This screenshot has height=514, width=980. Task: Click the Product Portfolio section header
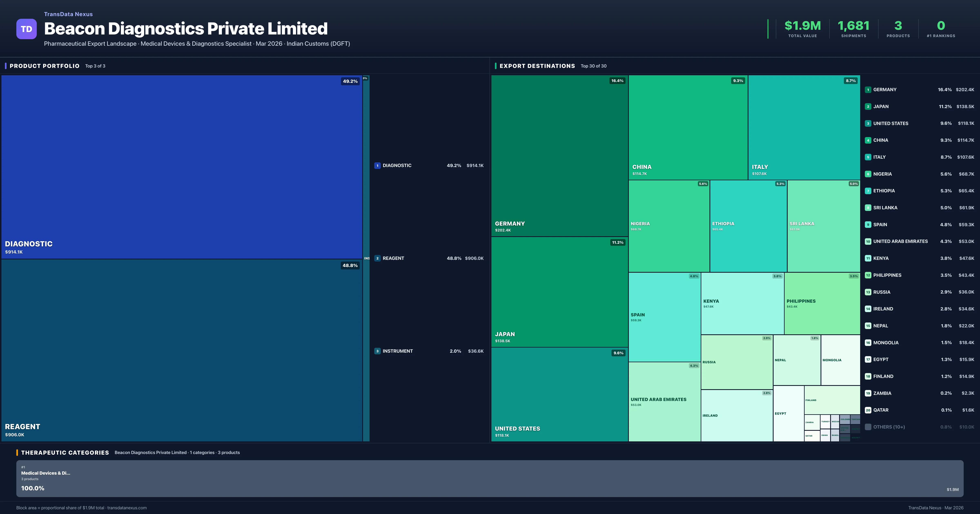coord(45,66)
